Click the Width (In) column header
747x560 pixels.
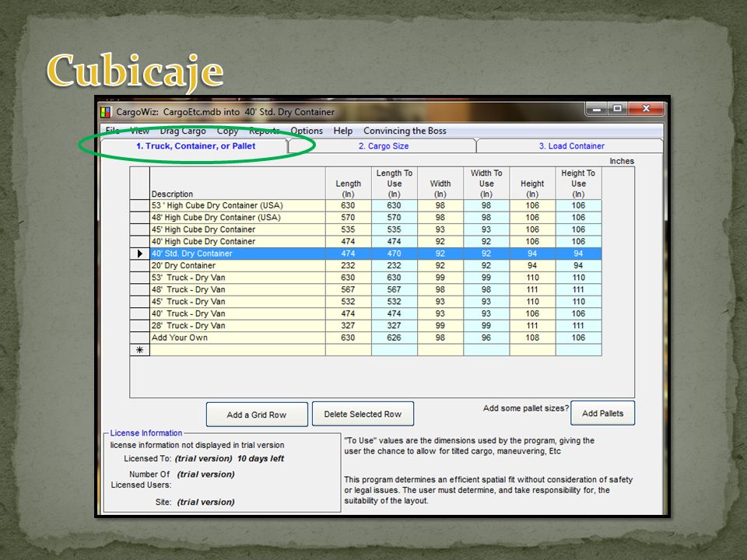(x=440, y=184)
